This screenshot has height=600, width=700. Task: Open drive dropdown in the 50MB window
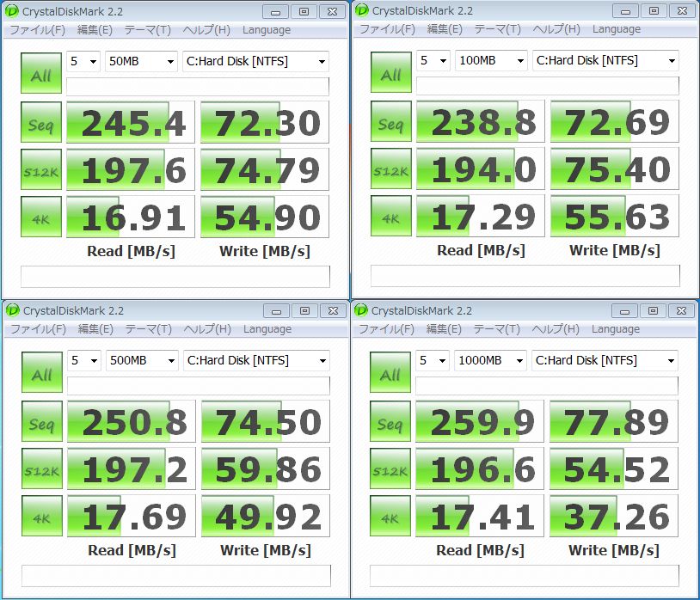pos(255,62)
